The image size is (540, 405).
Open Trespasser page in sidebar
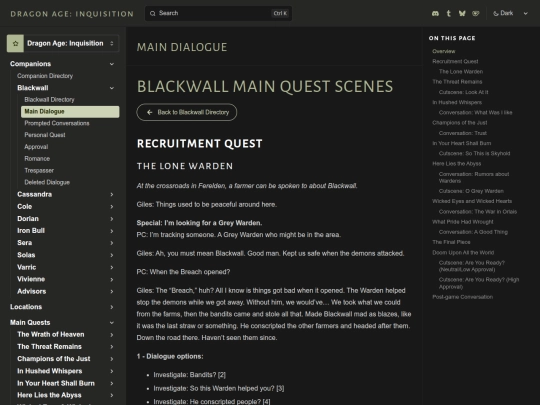pos(39,170)
